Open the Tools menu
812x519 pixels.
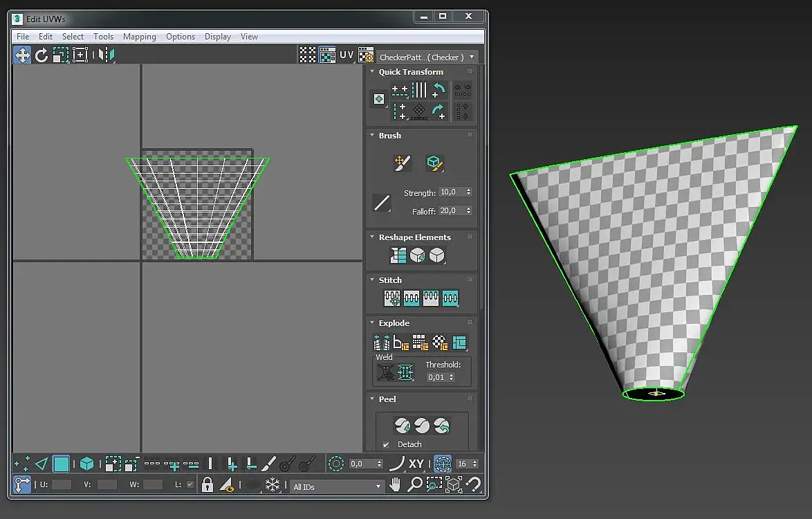click(103, 37)
